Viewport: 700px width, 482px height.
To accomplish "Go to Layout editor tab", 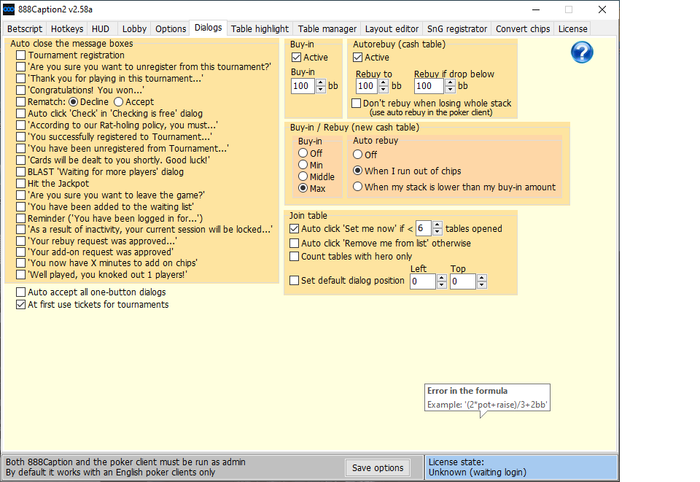I will pos(392,29).
